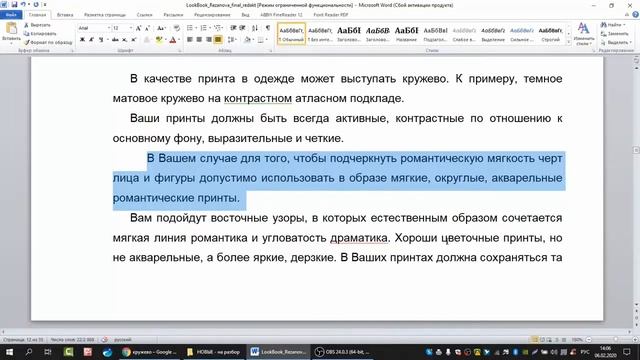Image resolution: width=640 pixels, height=360 pixels.
Task: Toggle Underline formatting
Action: pyautogui.click(x=100, y=40)
